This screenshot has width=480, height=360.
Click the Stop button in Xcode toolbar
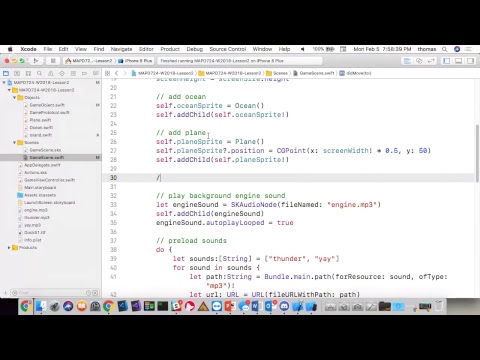click(x=53, y=61)
